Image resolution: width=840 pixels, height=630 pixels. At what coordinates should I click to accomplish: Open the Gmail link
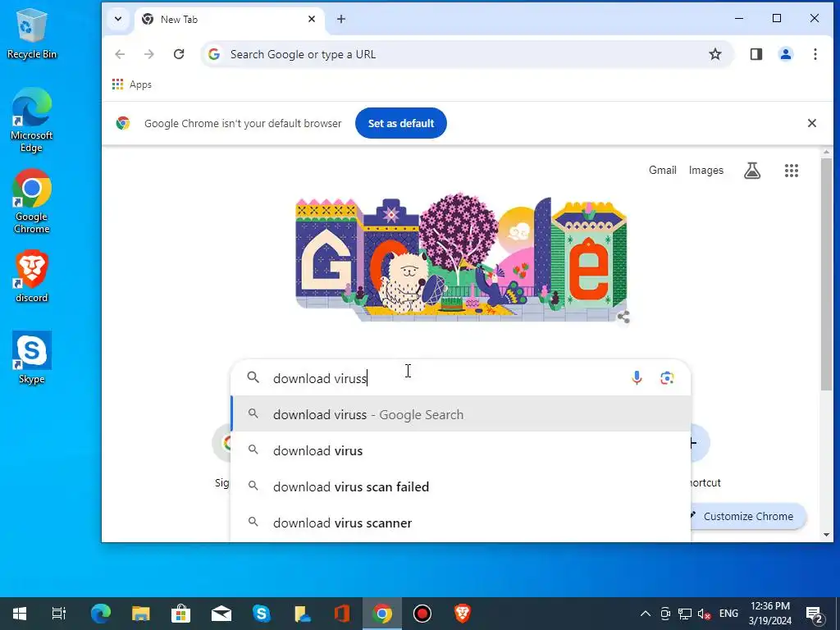point(663,171)
